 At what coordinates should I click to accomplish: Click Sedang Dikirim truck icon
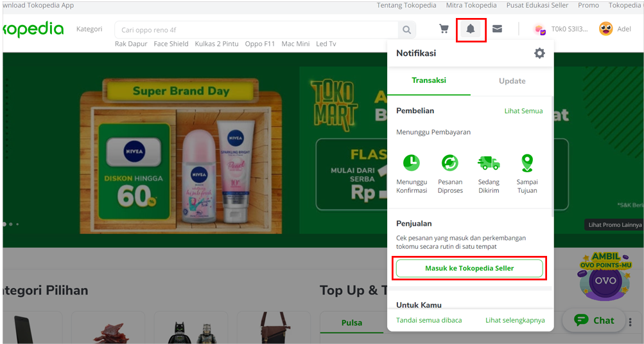click(489, 163)
